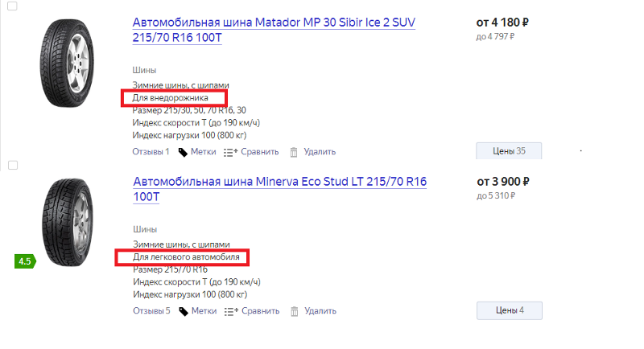Click the text Для внедорожника
The image size is (644, 349).
pyautogui.click(x=170, y=97)
